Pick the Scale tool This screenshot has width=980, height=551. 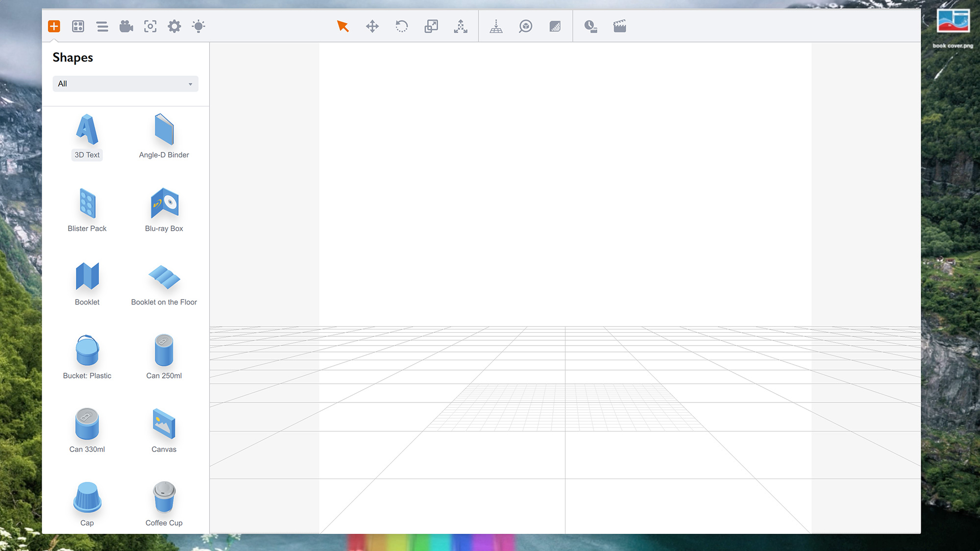coord(431,26)
